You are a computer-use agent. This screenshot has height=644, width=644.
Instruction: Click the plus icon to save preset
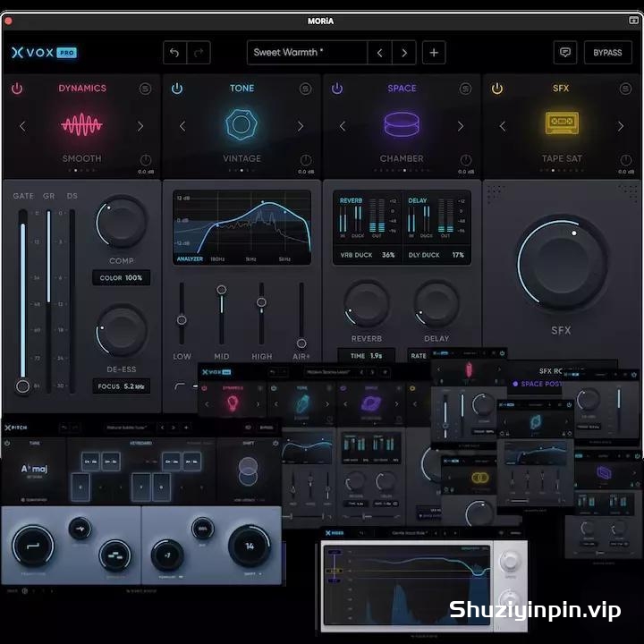[434, 53]
